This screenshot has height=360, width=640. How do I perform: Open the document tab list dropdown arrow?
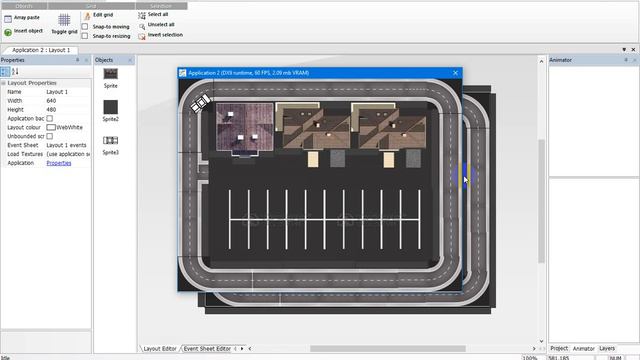[x=624, y=50]
